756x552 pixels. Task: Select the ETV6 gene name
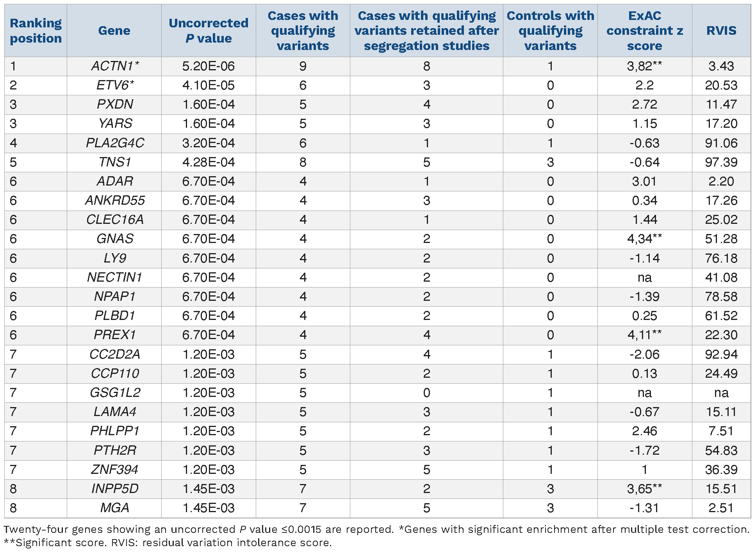coord(115,85)
